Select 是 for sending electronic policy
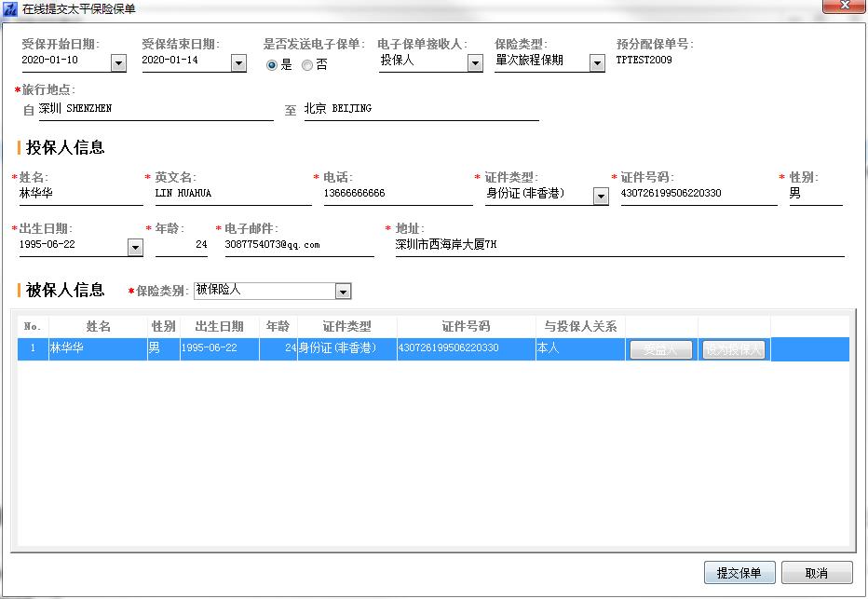 point(272,64)
